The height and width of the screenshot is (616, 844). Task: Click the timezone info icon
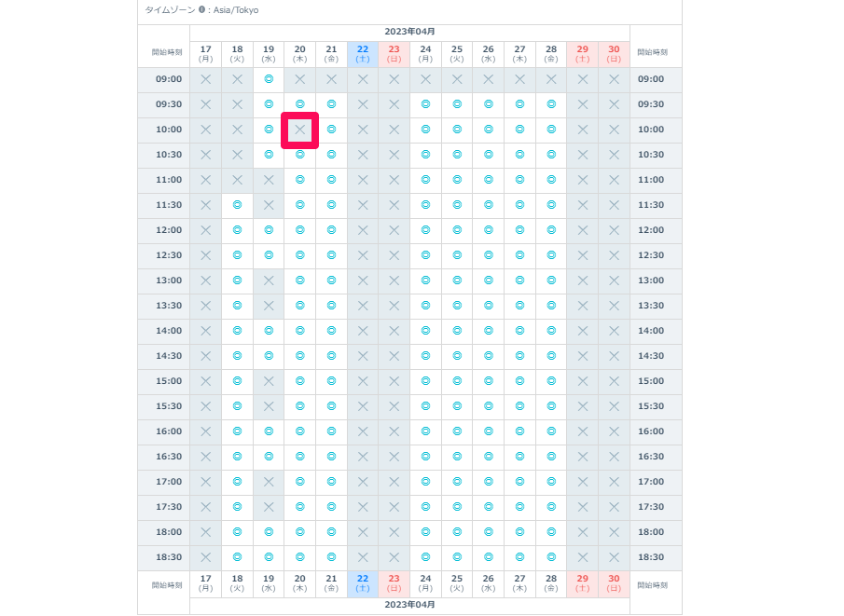coord(201,9)
